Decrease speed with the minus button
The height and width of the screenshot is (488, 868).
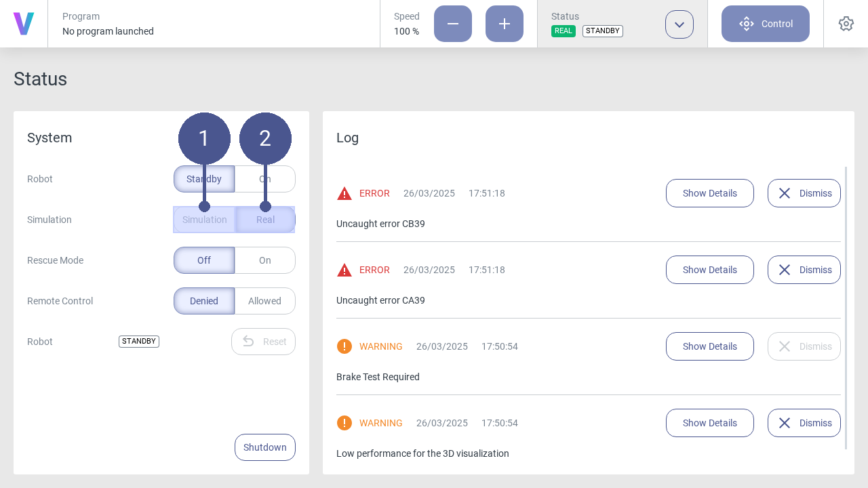(x=453, y=24)
